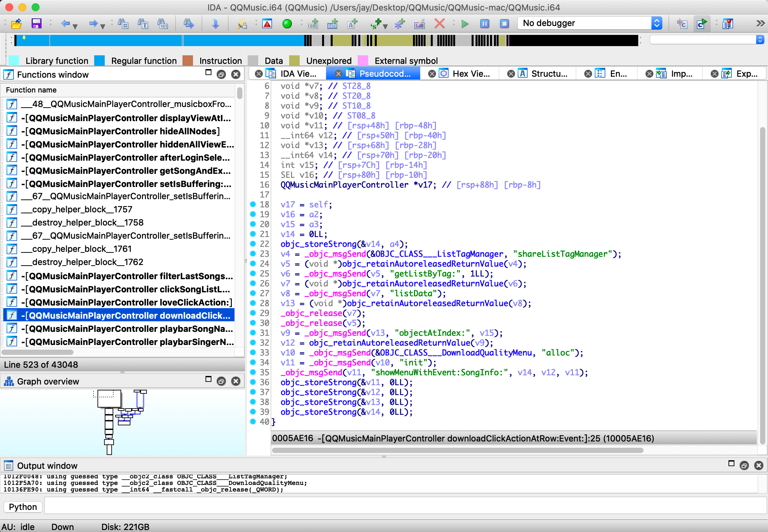Toggle breakpoint dot on line 29
This screenshot has height=532, width=768.
click(x=253, y=313)
